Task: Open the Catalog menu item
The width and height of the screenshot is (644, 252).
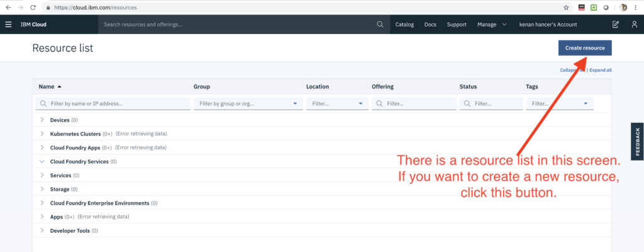Action: pos(404,25)
